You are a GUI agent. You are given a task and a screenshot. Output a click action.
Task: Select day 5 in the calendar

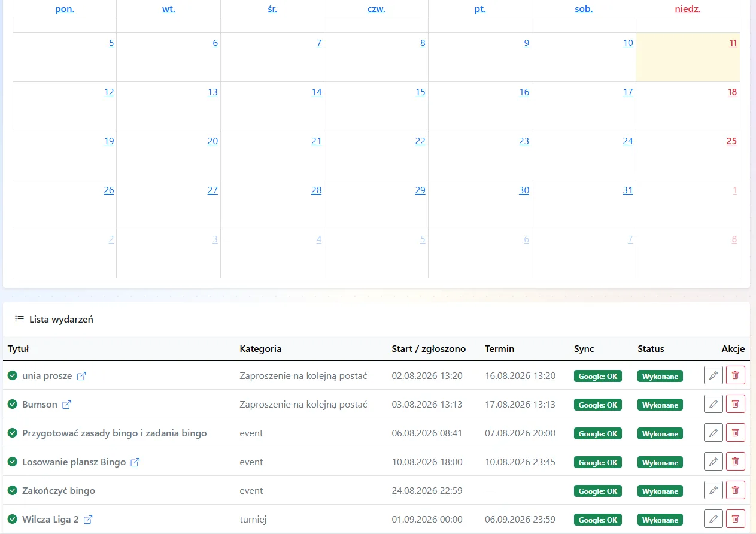(x=111, y=43)
